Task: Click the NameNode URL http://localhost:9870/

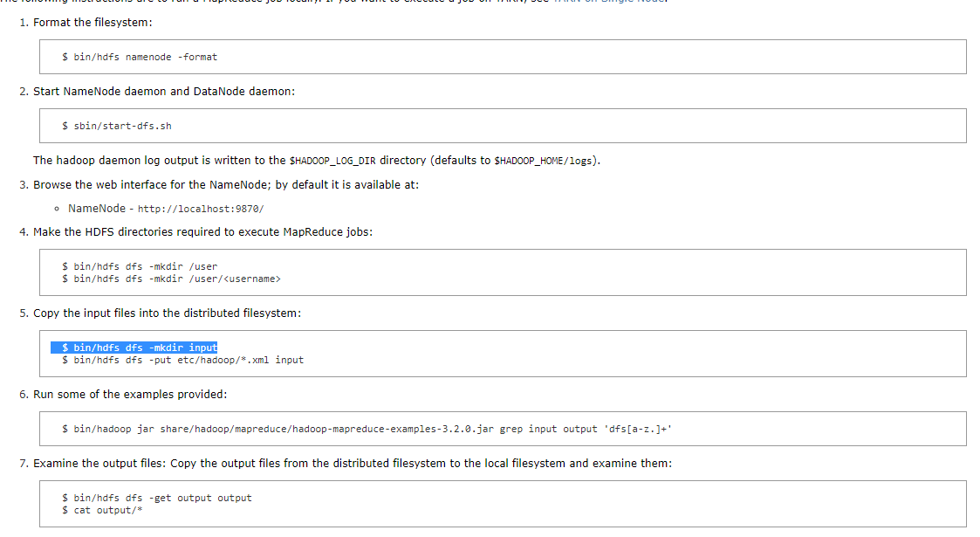Action: point(201,210)
